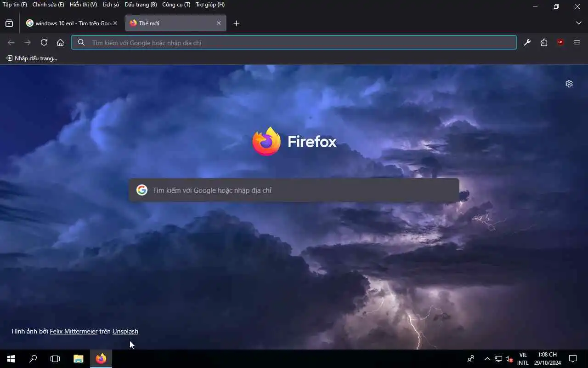Switch the VIE INTL input language
Viewport: 588px width, 368px height.
pos(523,359)
